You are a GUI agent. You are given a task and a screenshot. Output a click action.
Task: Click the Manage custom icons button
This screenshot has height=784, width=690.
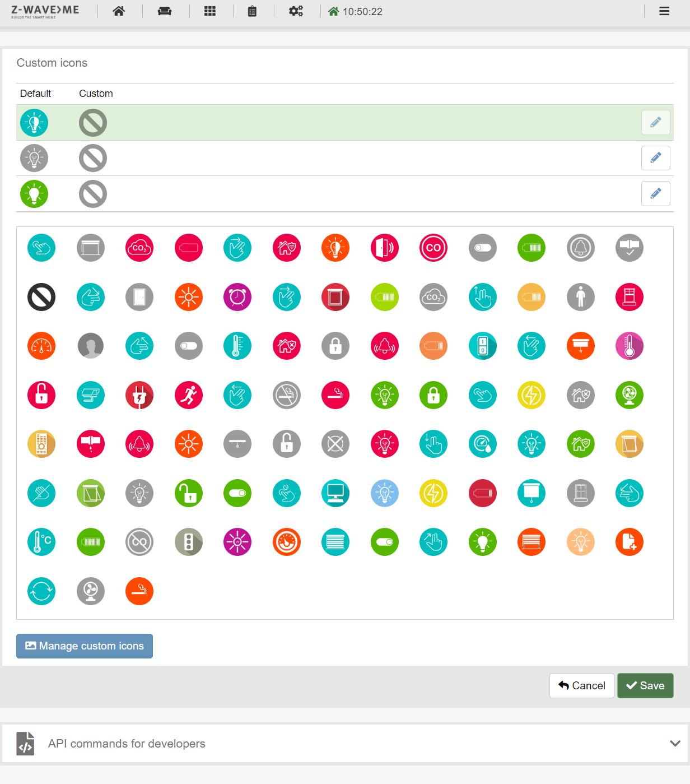(84, 646)
